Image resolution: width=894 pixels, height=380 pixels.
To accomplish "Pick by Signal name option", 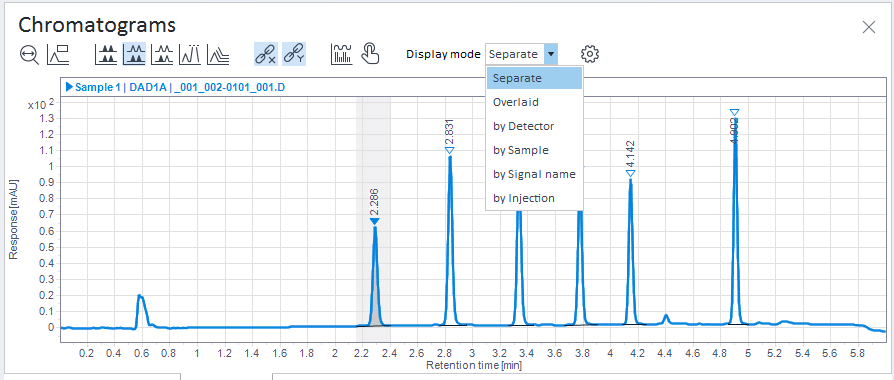I will pos(535,175).
